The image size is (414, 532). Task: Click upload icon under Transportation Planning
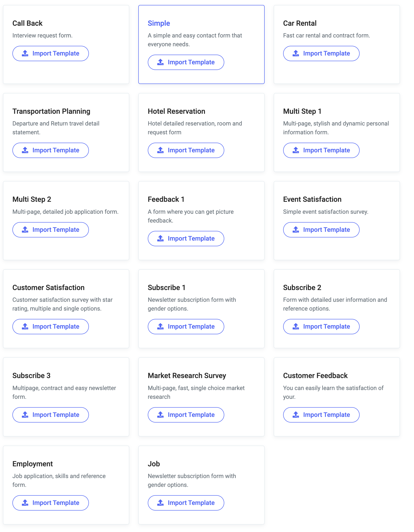point(25,150)
